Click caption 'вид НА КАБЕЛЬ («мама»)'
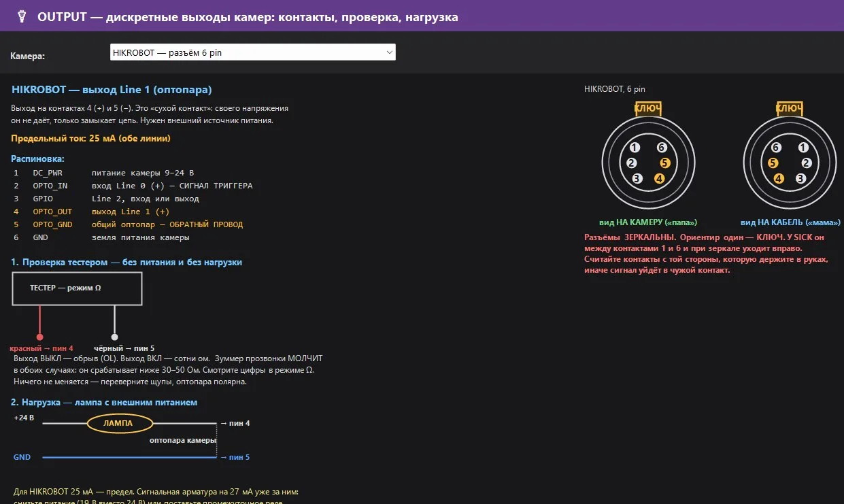 pos(790,222)
